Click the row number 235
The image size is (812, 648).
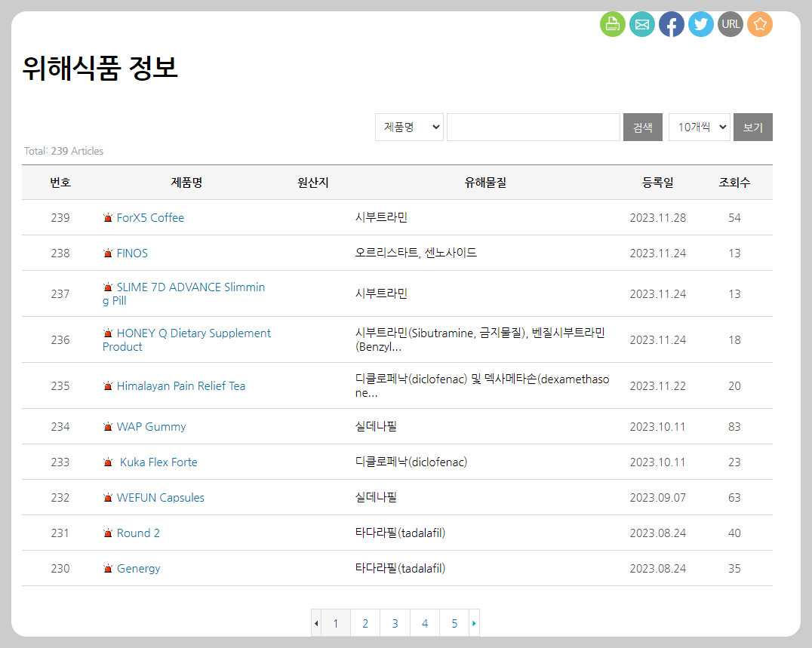(60, 386)
